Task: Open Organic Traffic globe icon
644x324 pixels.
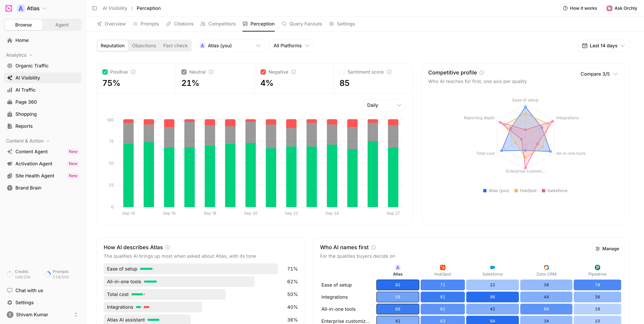Action: 10,66
